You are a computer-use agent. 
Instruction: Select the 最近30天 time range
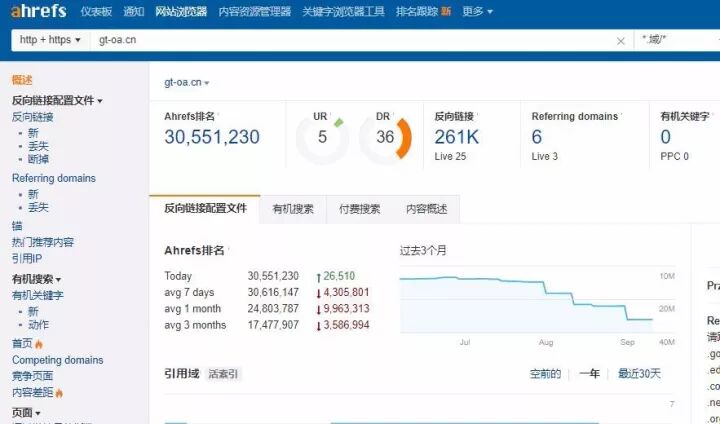pos(639,374)
